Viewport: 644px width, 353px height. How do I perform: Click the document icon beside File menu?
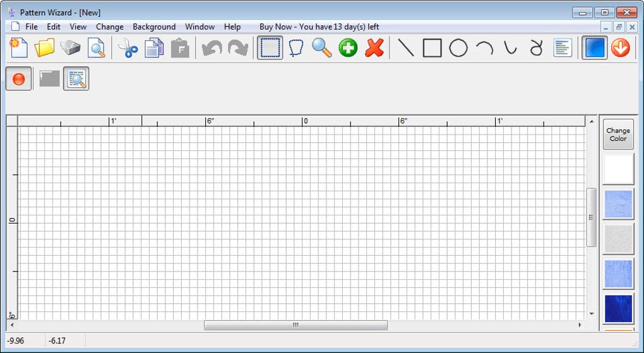[15, 27]
